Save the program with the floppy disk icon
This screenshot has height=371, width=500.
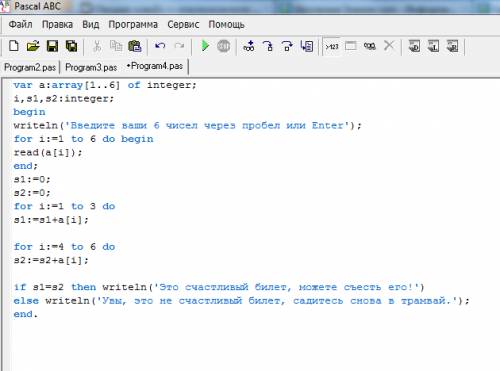[x=52, y=46]
